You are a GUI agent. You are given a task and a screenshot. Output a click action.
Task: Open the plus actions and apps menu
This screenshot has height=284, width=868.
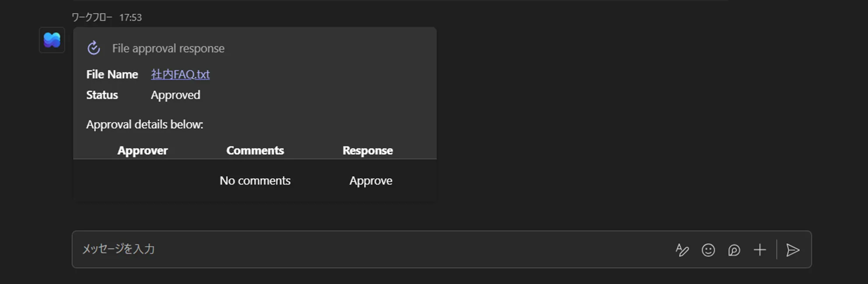point(759,250)
